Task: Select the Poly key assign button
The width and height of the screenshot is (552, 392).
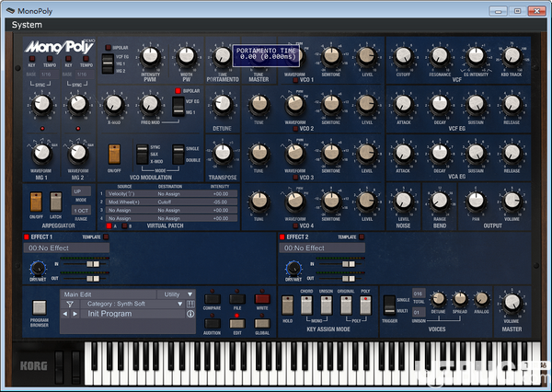Action: click(365, 305)
